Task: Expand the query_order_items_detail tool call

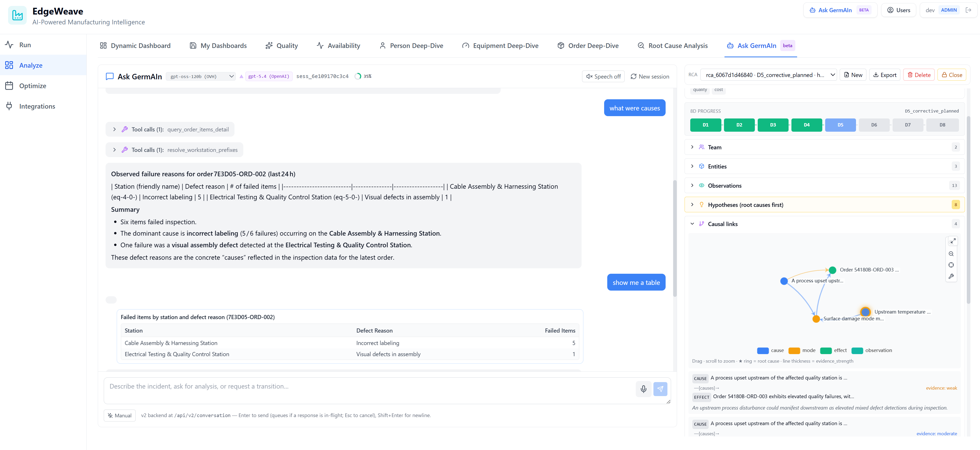Action: click(x=170, y=129)
